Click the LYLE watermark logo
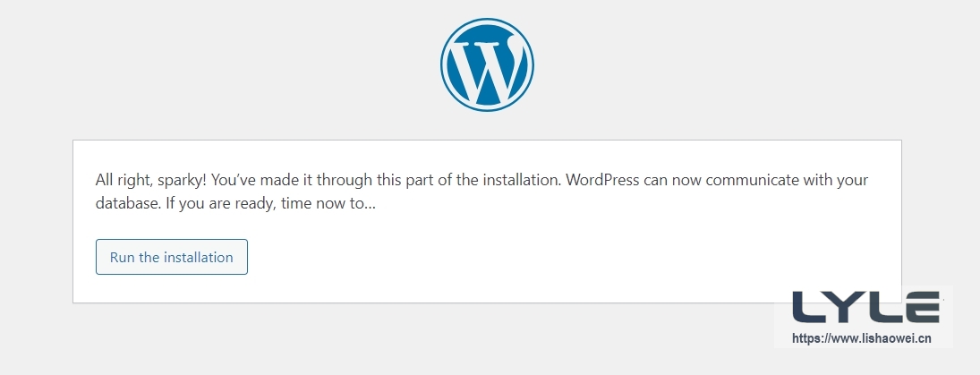Screen dimensions: 980x375 (865, 308)
